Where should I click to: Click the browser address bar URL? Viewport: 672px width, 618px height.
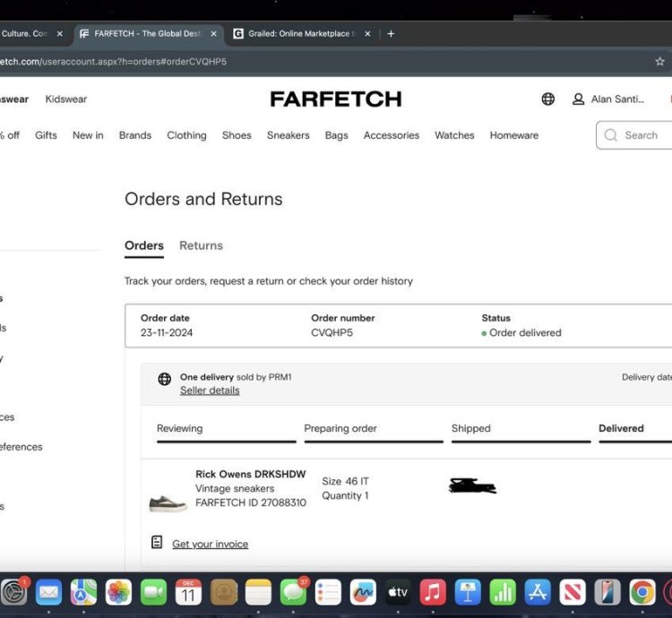click(113, 62)
